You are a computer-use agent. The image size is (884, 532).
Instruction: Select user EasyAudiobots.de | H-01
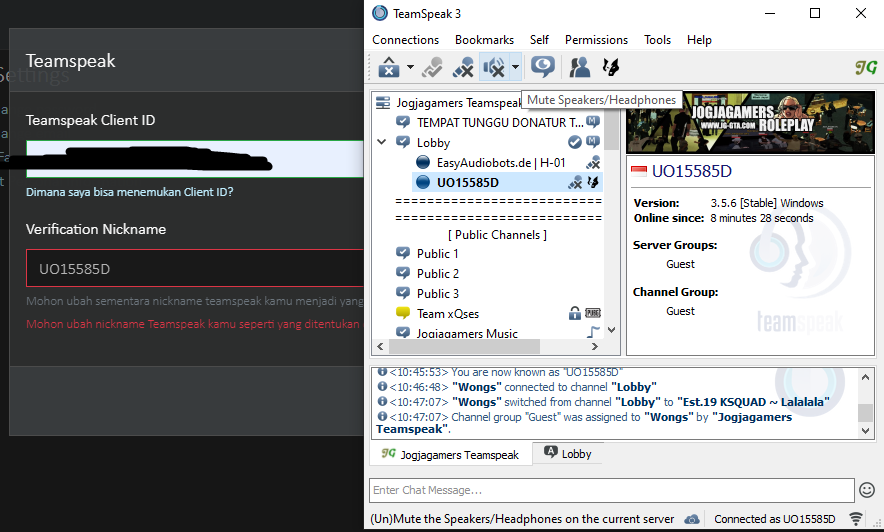click(501, 163)
